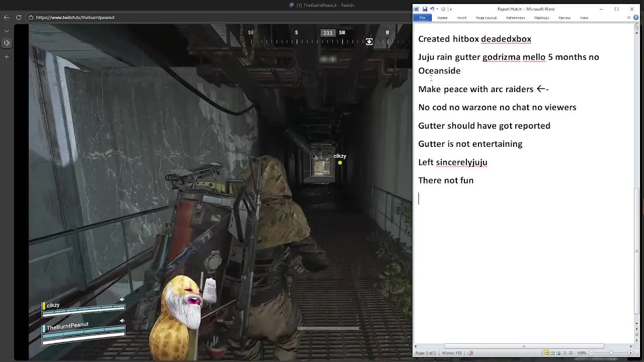Screen dimensions: 644x362
Task: Toggle the tab audio speaker icon in sidebar
Action: click(x=7, y=43)
